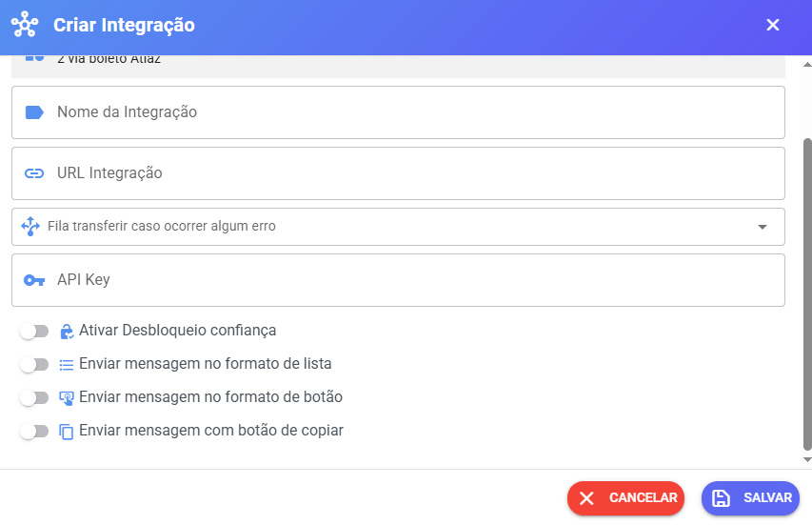Image resolution: width=812 pixels, height=525 pixels.
Task: Expand the Fila transferir dropdown arrow
Action: click(x=762, y=227)
